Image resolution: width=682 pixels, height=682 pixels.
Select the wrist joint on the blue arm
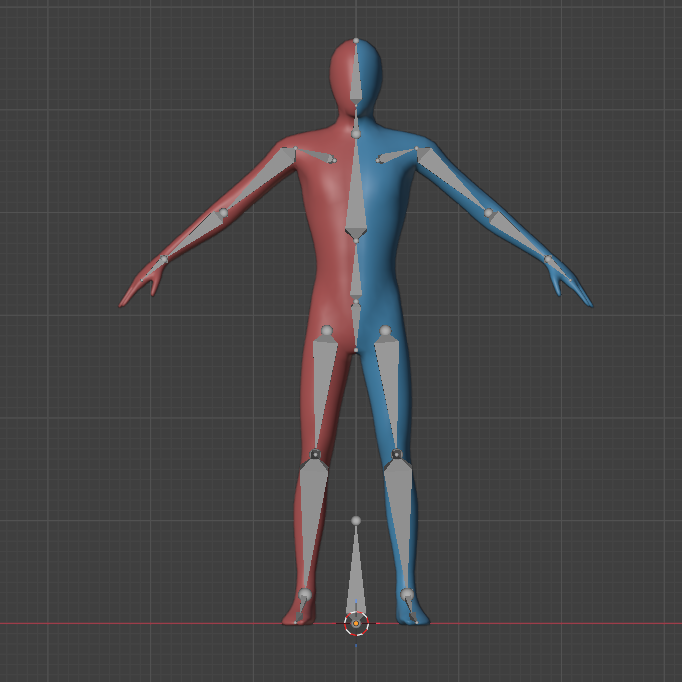coord(548,260)
